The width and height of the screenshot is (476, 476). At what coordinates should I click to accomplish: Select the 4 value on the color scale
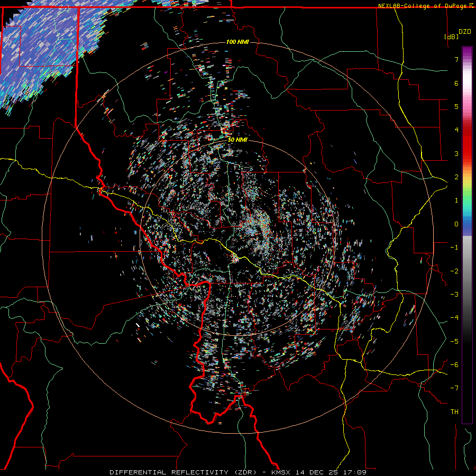click(456, 130)
